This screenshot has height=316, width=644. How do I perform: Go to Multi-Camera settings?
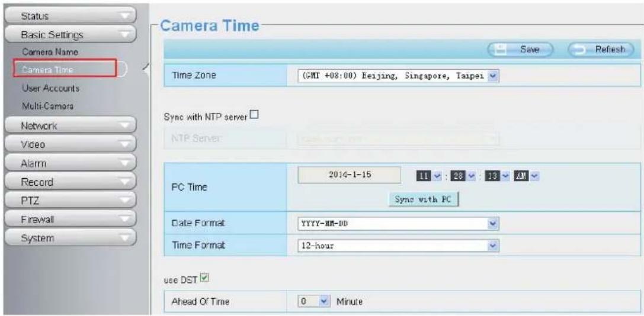[48, 106]
